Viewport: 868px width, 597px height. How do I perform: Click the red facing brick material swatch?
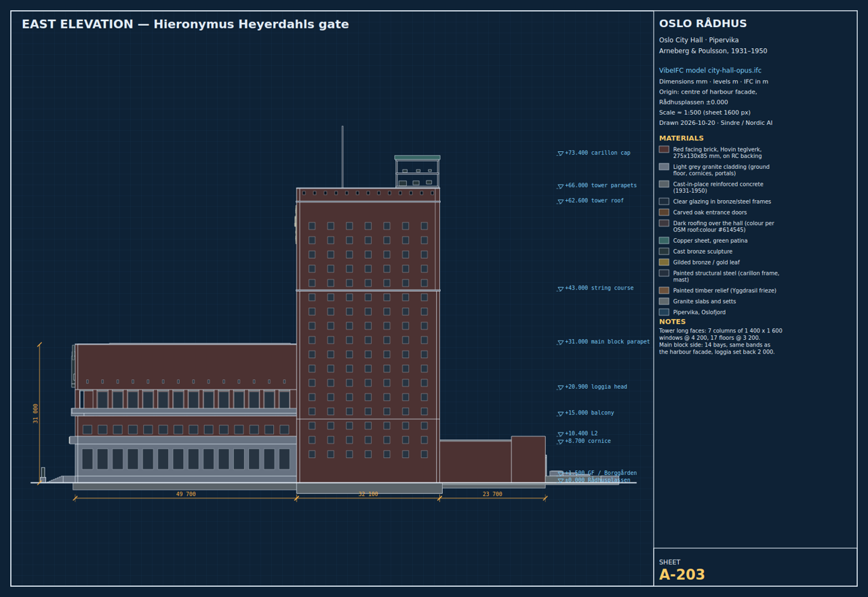pyautogui.click(x=664, y=149)
